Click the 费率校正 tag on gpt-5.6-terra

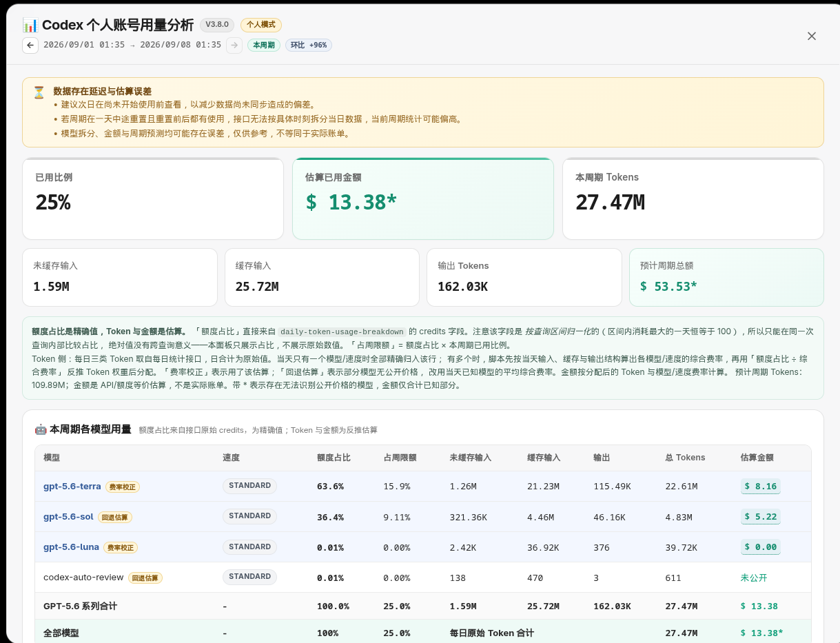coord(123,487)
